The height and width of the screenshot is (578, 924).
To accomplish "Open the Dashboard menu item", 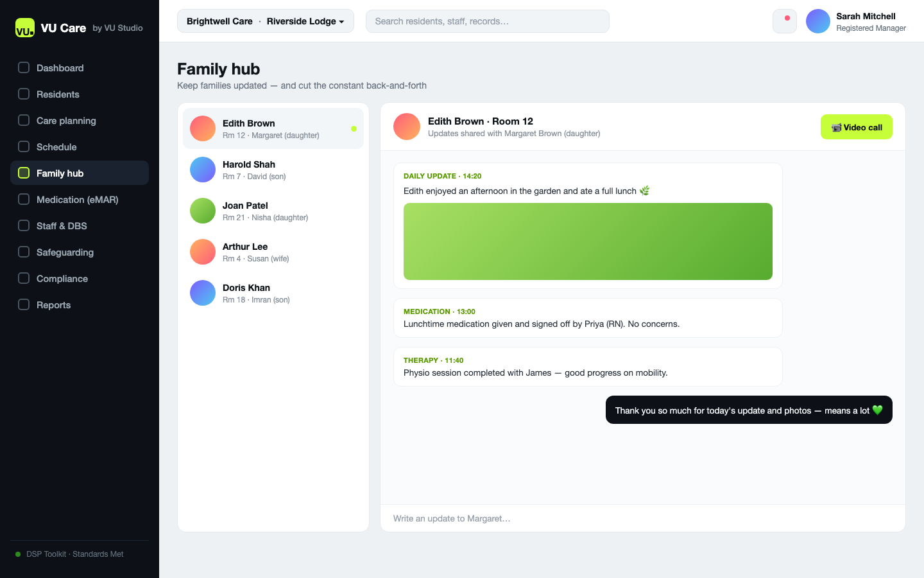I will pyautogui.click(x=80, y=67).
